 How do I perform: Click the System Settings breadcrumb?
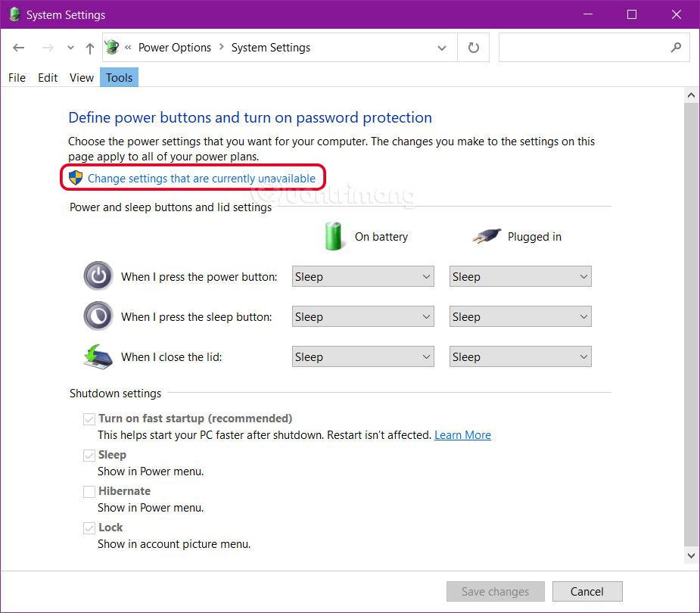click(x=270, y=48)
